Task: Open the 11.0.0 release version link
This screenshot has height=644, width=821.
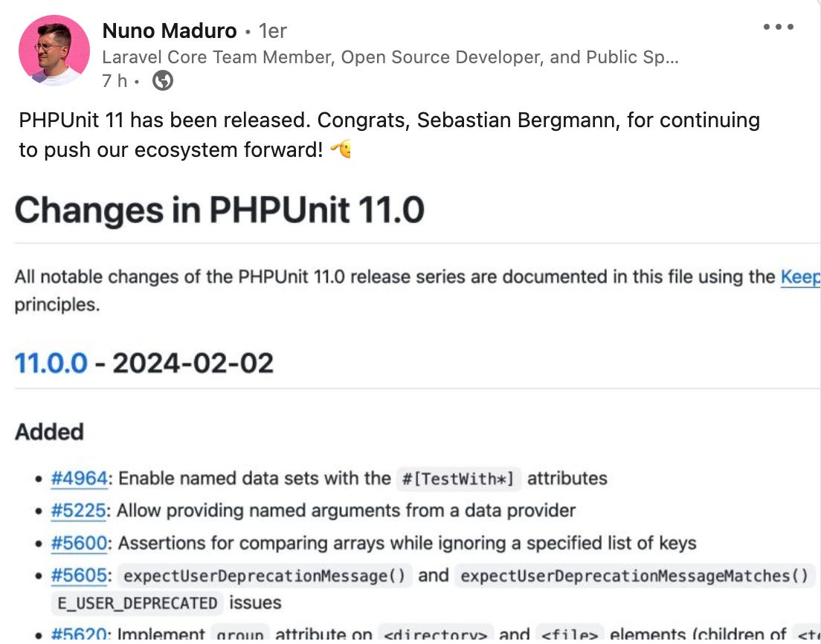Action: coord(51,363)
